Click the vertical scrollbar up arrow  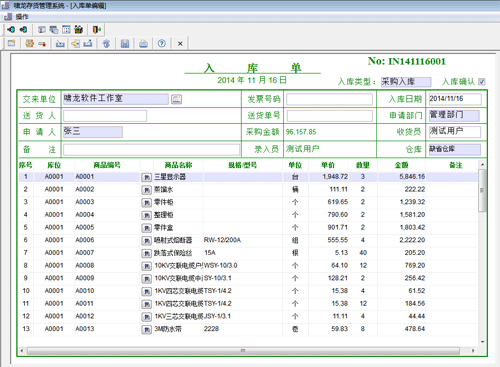pyautogui.click(x=482, y=165)
